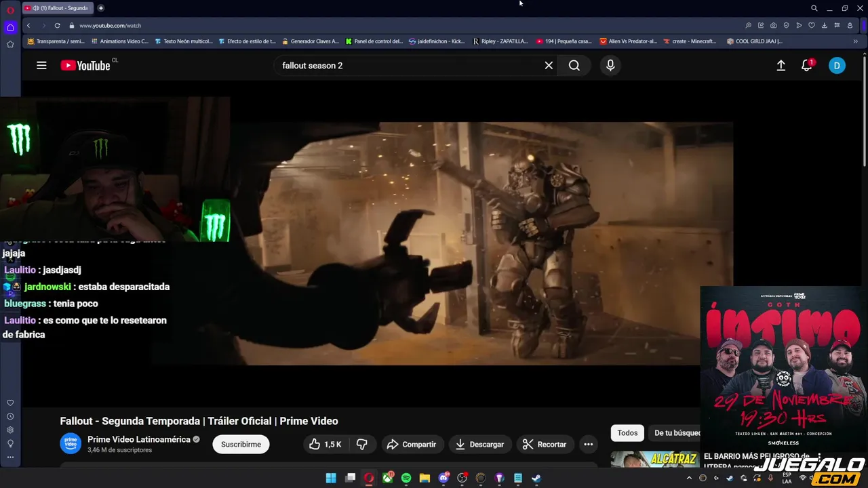The height and width of the screenshot is (488, 868).
Task: Open "Panel de control del..." bookmark
Action: (x=374, y=41)
